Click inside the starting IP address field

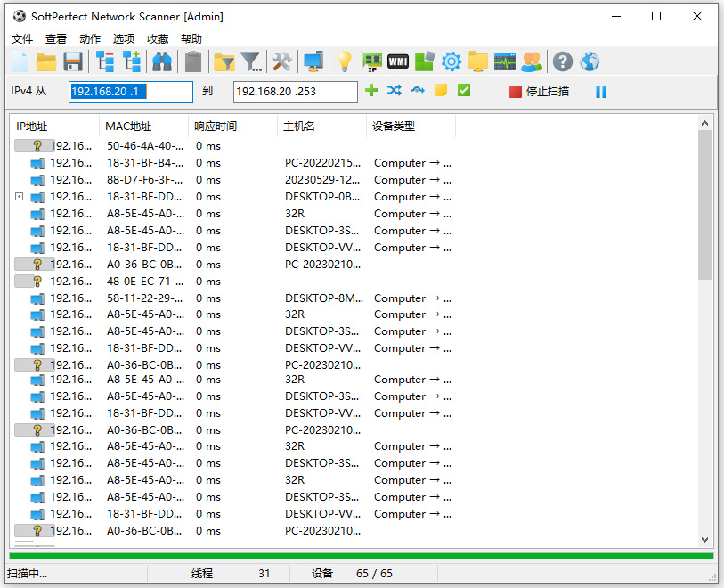click(129, 90)
